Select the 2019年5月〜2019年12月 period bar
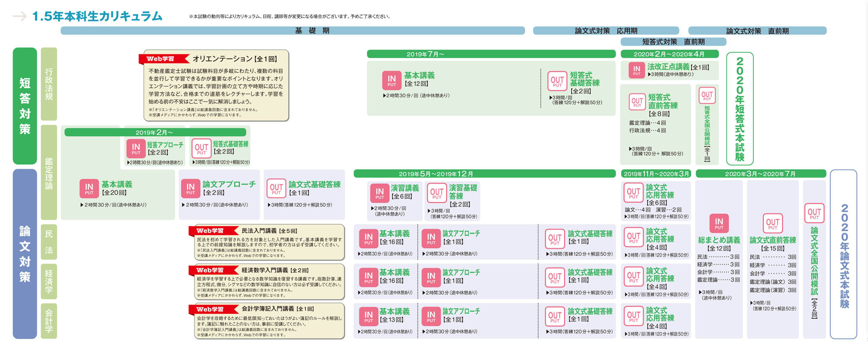 [x=484, y=174]
